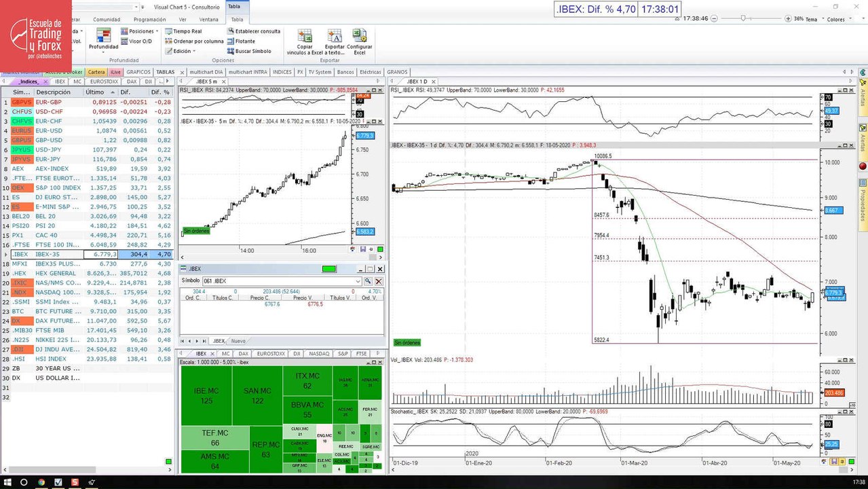The width and height of the screenshot is (868, 489).
Task: Click the Cortana search circle on taskbar
Action: 24,482
